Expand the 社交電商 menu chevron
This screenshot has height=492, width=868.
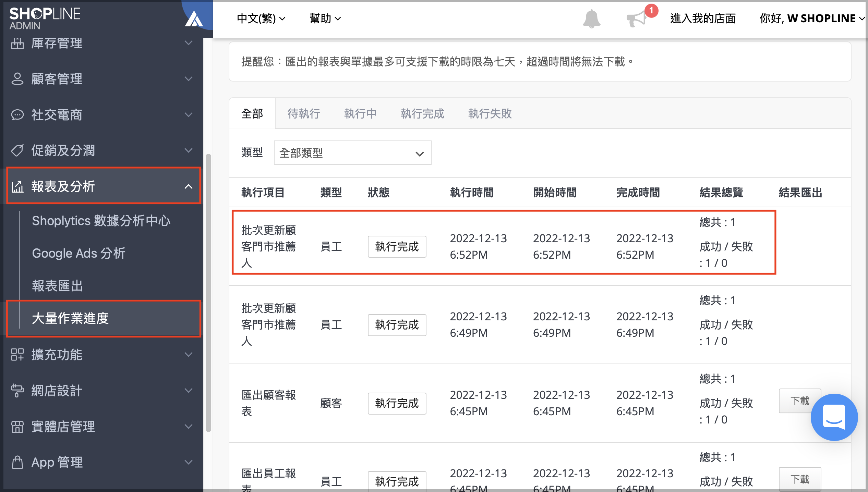(189, 115)
